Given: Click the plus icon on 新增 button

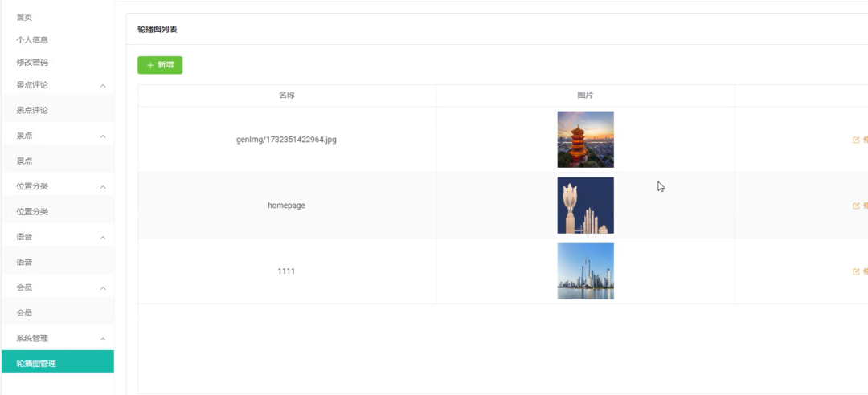Looking at the screenshot, I should pos(150,65).
